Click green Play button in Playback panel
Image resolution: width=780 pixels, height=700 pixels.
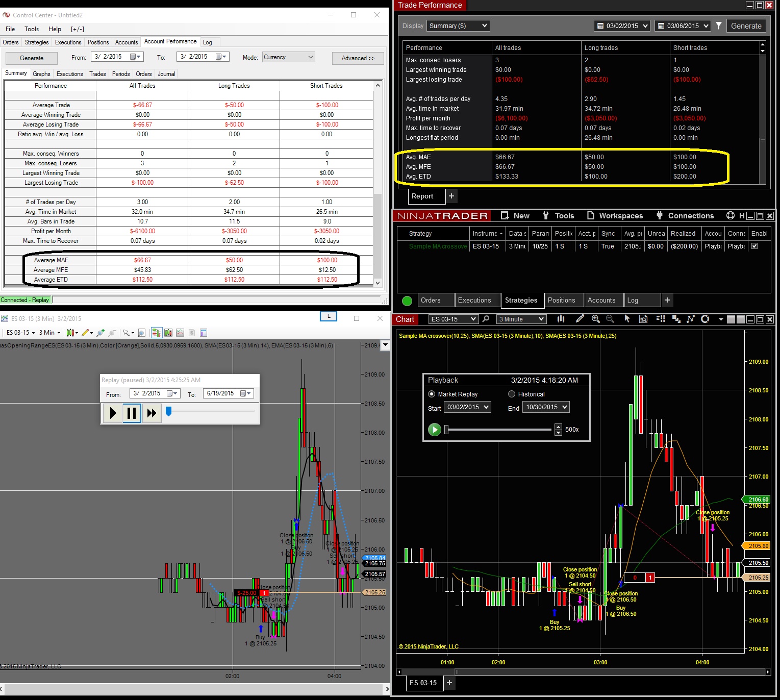click(x=435, y=430)
